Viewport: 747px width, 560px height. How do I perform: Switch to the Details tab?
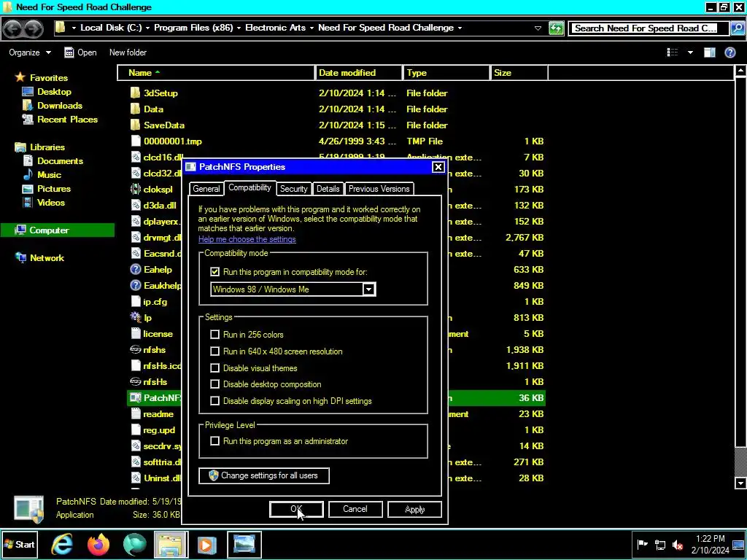pyautogui.click(x=328, y=189)
